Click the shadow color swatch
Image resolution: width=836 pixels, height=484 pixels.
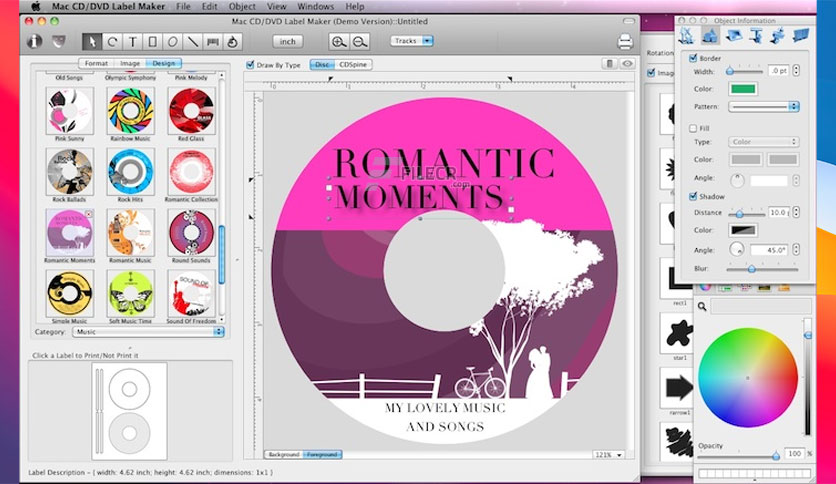coord(743,230)
